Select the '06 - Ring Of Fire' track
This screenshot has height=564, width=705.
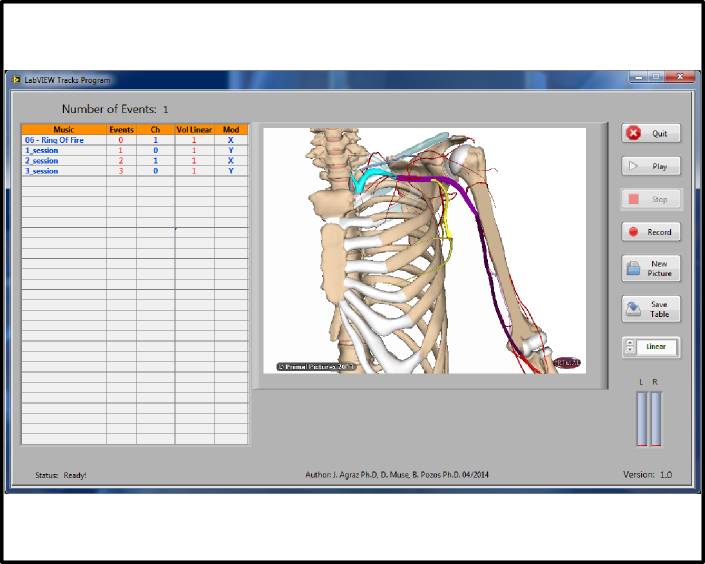55,141
